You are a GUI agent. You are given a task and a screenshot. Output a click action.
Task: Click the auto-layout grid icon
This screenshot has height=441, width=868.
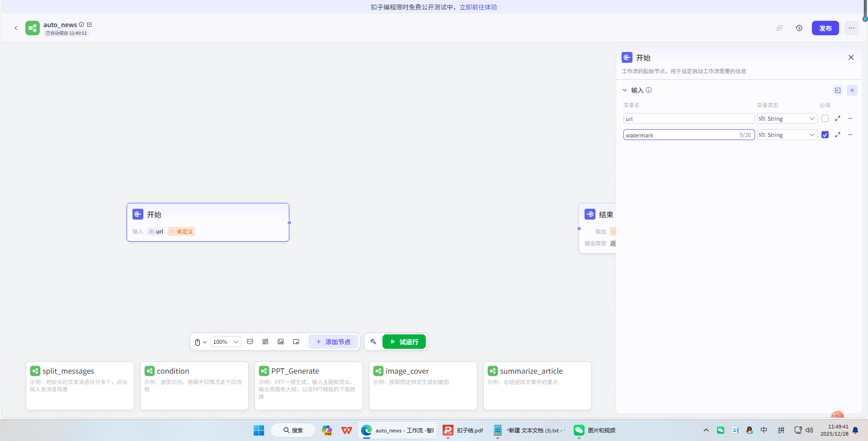click(265, 342)
